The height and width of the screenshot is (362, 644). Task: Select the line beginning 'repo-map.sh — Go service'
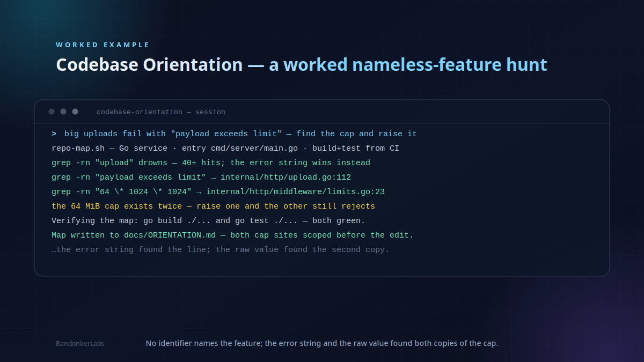[225, 149]
